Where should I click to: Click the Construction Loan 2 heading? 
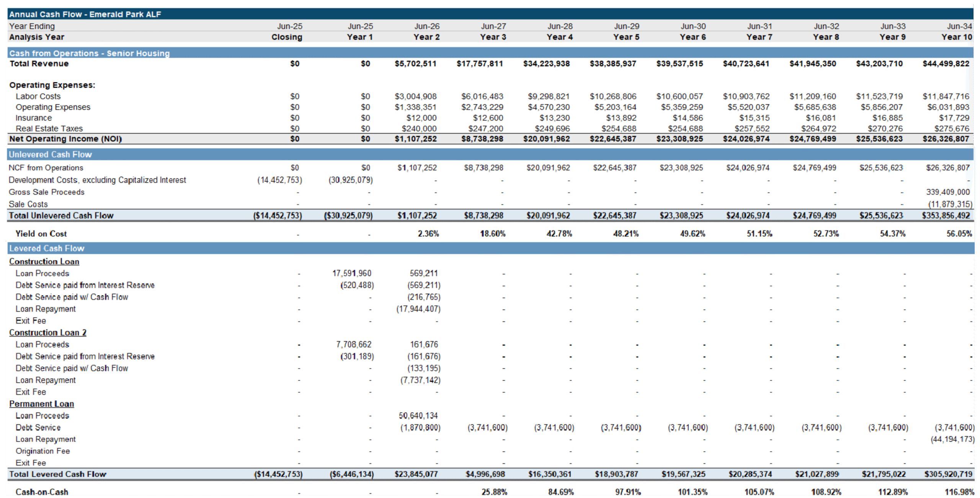pos(47,333)
